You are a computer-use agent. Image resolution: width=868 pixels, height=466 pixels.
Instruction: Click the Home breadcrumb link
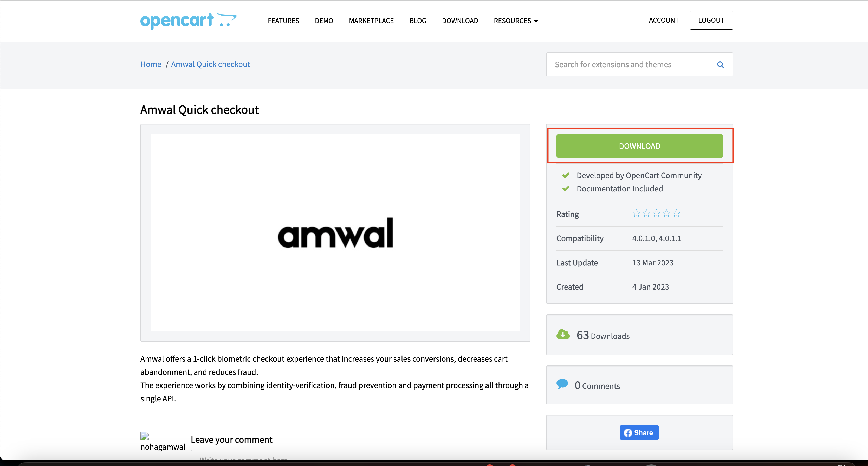151,64
